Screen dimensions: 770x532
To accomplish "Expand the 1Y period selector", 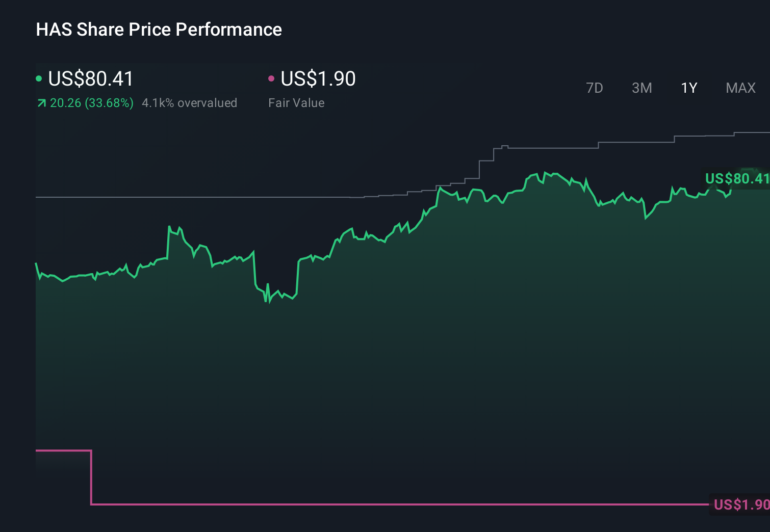I will pyautogui.click(x=689, y=88).
